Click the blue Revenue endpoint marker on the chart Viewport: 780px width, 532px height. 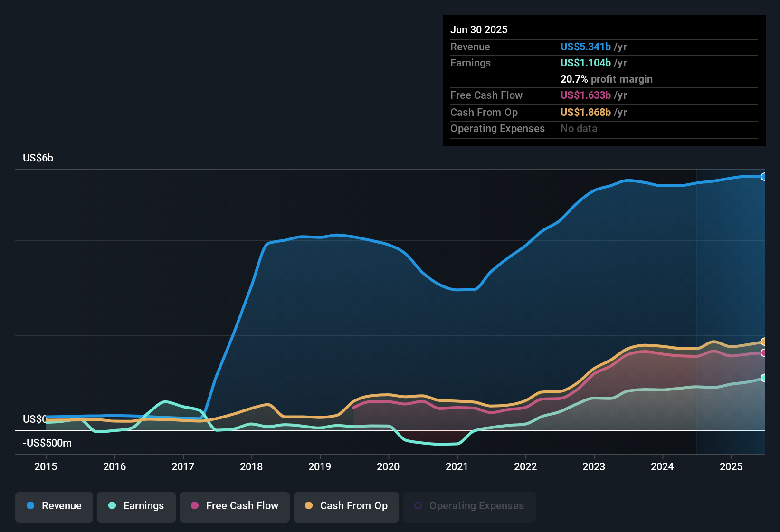[x=763, y=177]
